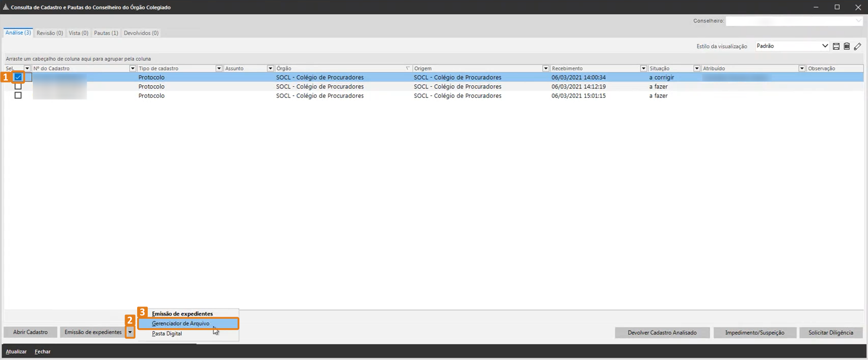
Task: Click Devolver Cadastro Analisado button
Action: (x=662, y=332)
